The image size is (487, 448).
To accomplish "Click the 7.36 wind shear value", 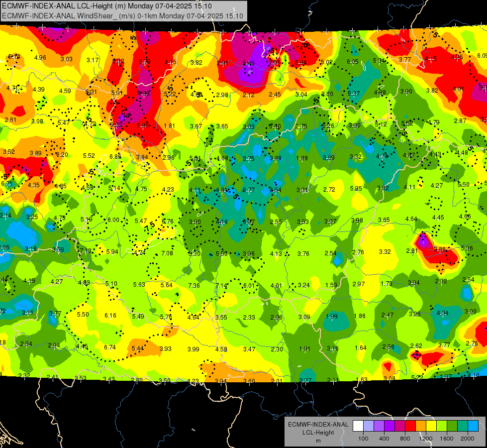I will point(194,285).
